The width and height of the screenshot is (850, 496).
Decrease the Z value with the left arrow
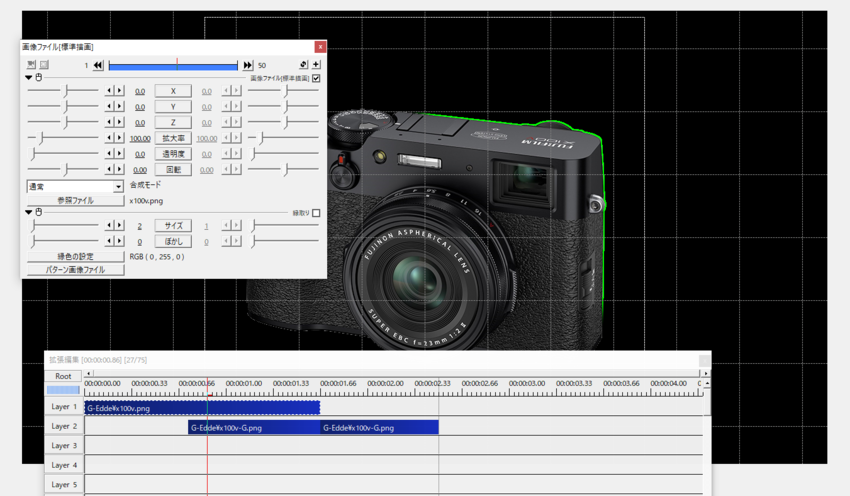110,122
